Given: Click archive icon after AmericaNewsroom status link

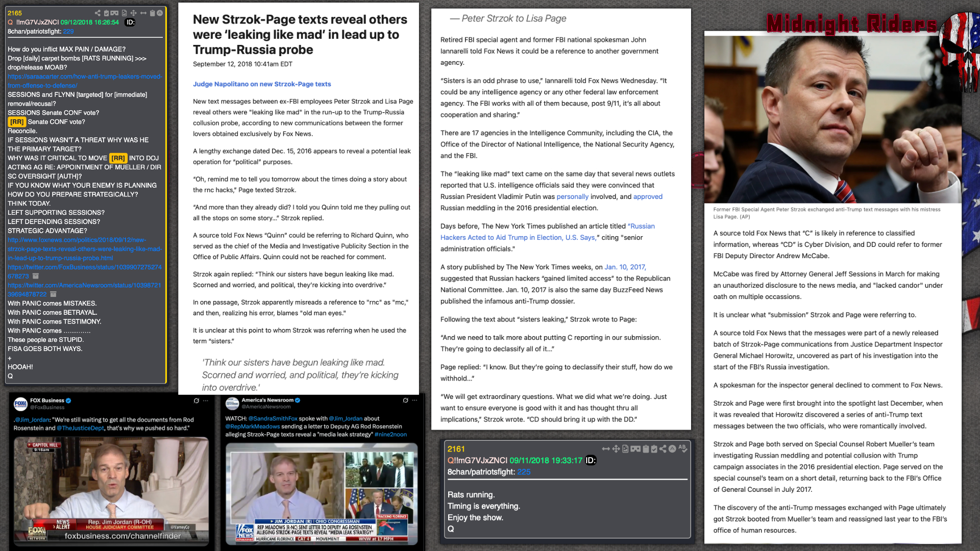Looking at the screenshot, I should (x=53, y=294).
